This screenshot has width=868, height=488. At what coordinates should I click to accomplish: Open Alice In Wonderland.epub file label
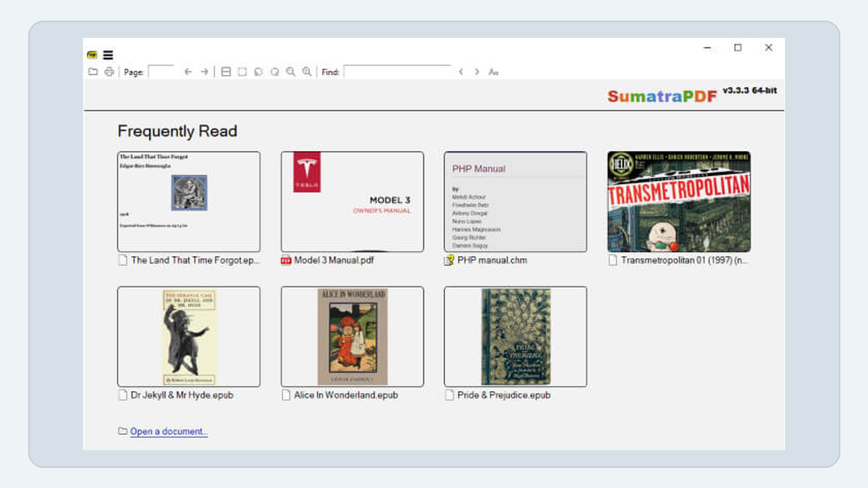click(x=346, y=395)
